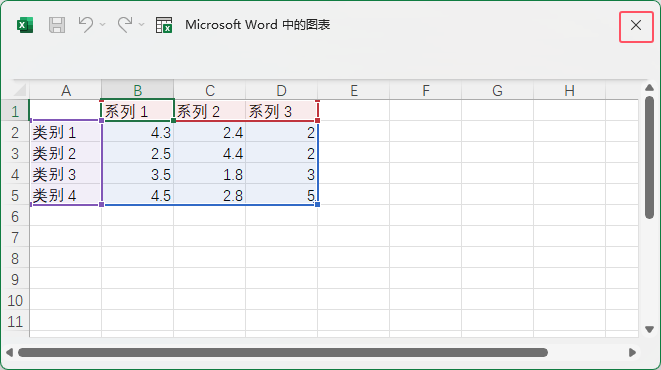Click the Excel application icon
The image size is (661, 370).
[25, 25]
